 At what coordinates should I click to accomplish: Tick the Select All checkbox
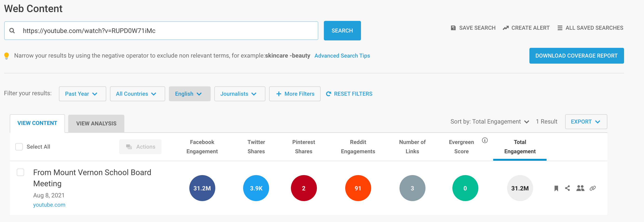[x=19, y=147]
